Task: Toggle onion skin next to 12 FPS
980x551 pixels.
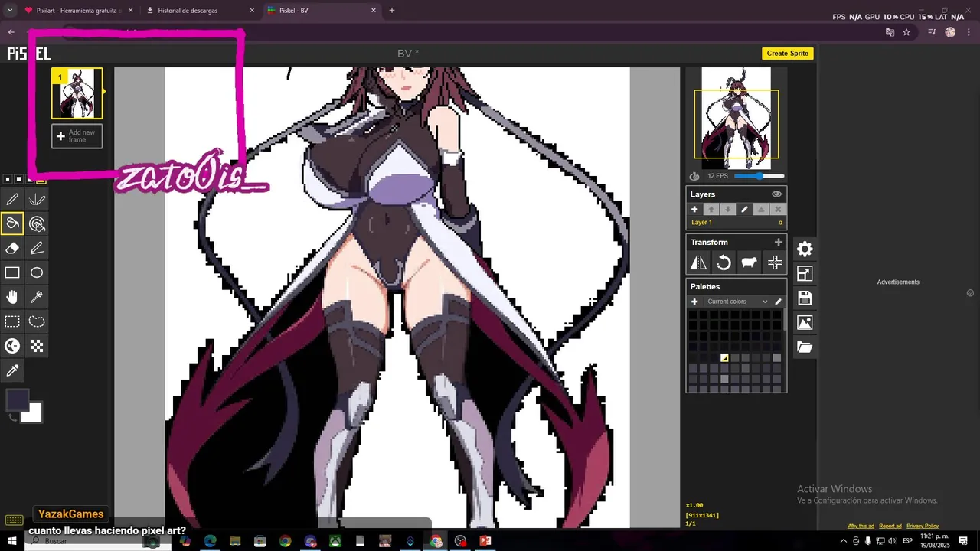Action: [694, 176]
